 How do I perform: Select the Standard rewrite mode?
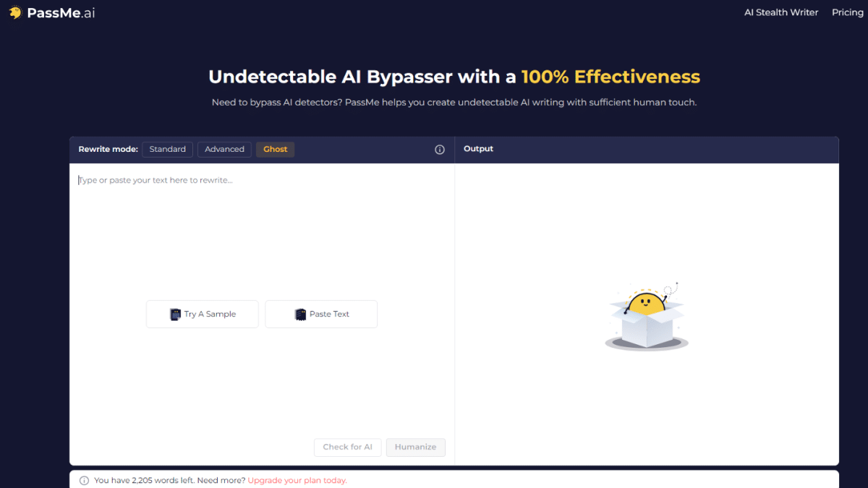pyautogui.click(x=167, y=149)
